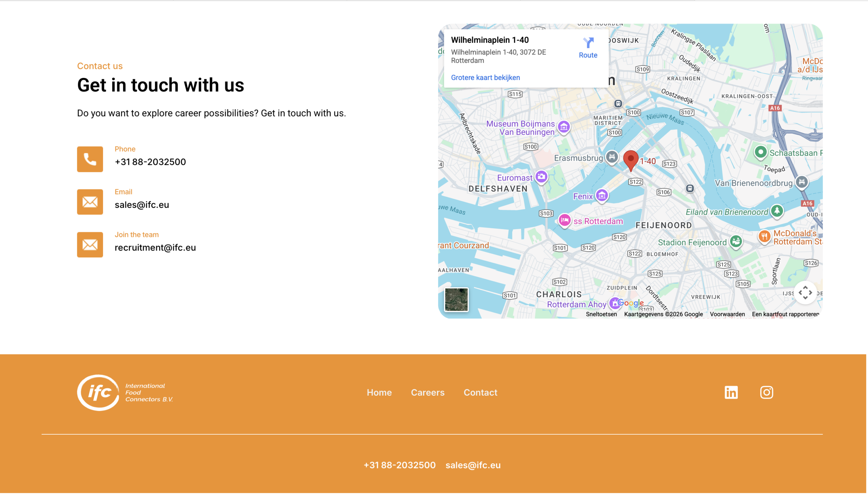Go to Home in footer menu
Image resolution: width=868 pixels, height=496 pixels.
point(379,393)
